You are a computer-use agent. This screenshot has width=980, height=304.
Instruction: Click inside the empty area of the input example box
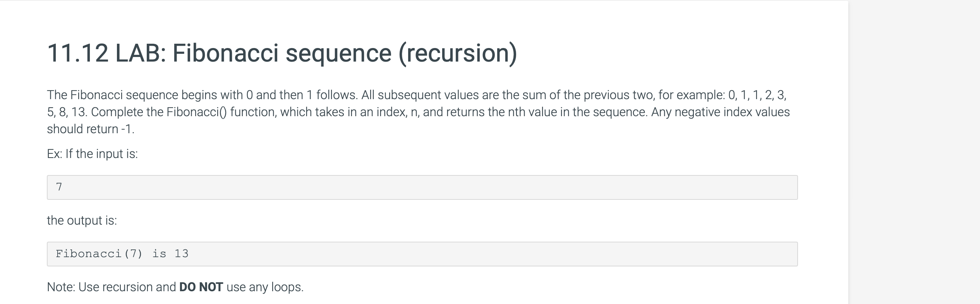coord(426,187)
